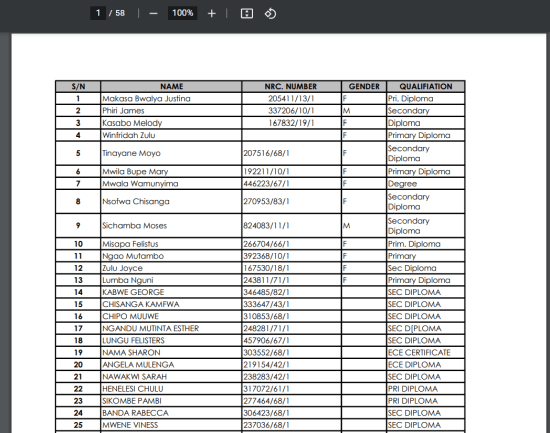550x433 pixels.
Task: Select the name BANDA RABECCA
Action: 135,413
